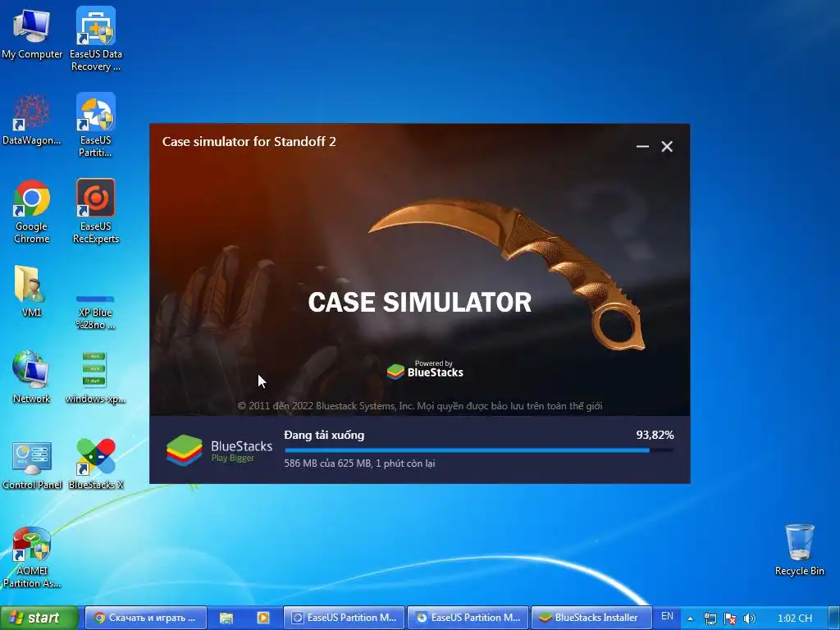Viewport: 840px width, 630px height.
Task: Open Control Panel desktop icon
Action: 32,465
